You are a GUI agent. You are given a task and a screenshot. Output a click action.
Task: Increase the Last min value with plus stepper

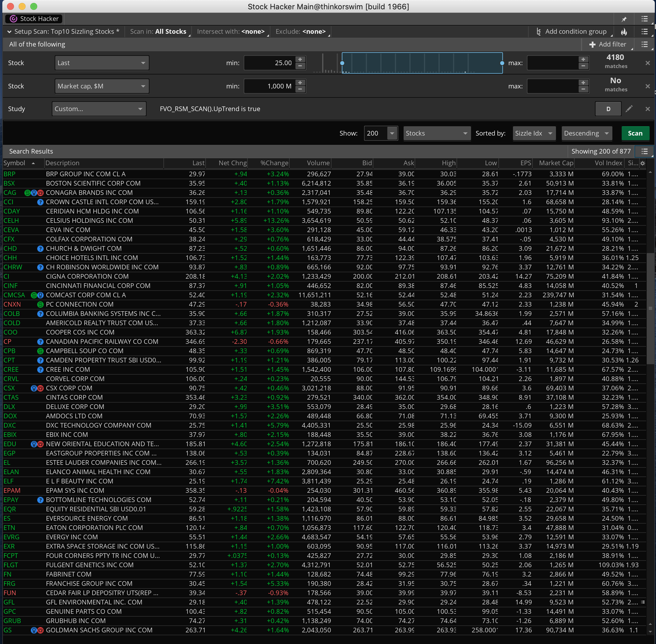pos(300,60)
